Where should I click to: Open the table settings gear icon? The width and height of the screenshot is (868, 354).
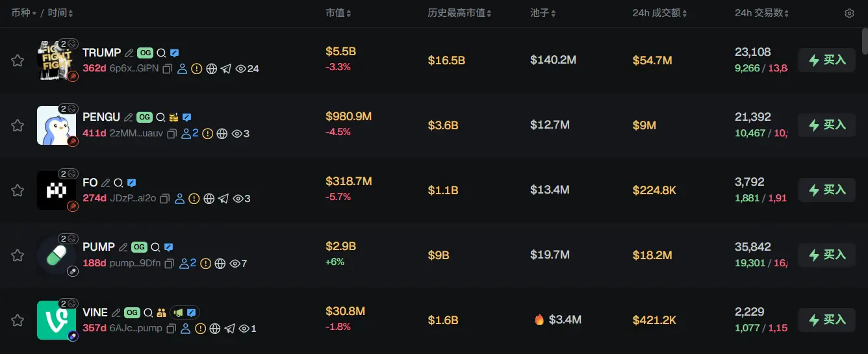pos(849,14)
